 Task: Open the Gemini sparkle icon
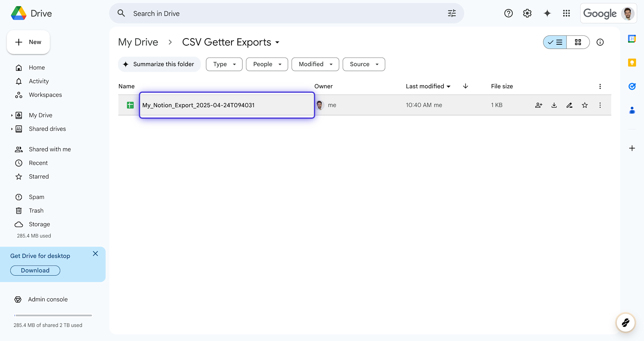(547, 13)
